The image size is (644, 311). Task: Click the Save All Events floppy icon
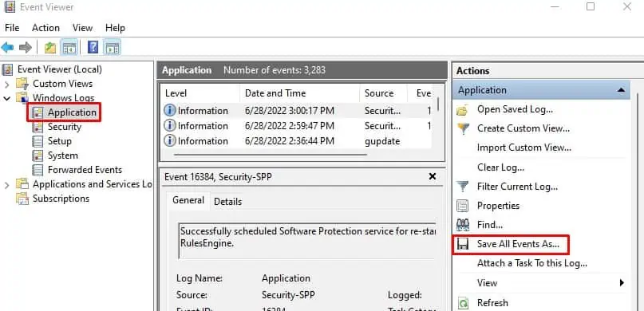463,245
